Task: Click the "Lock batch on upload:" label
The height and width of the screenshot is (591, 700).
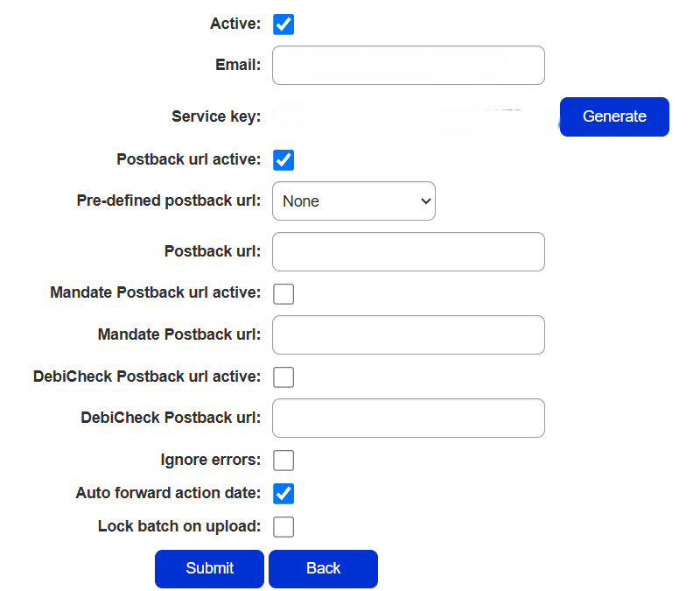Action: point(179,526)
